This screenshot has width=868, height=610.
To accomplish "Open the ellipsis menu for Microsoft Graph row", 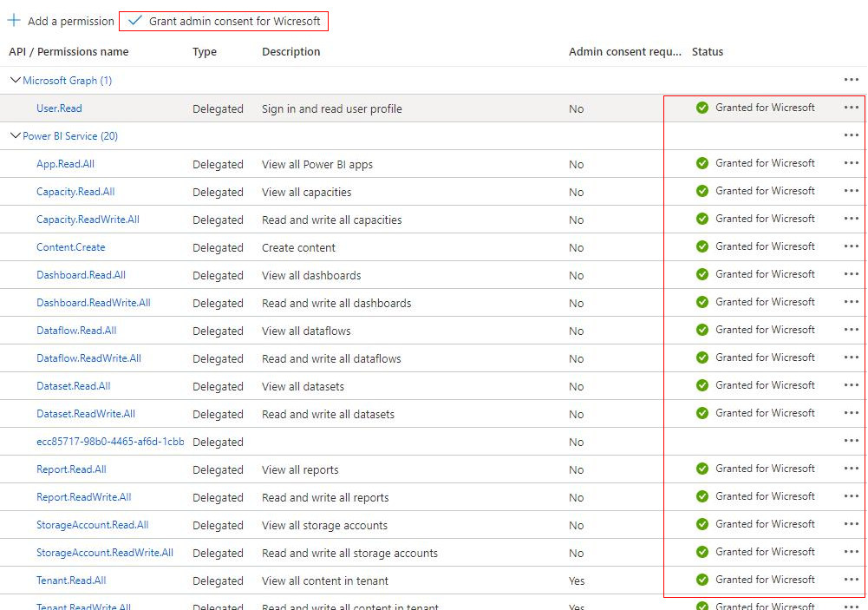I will point(852,80).
